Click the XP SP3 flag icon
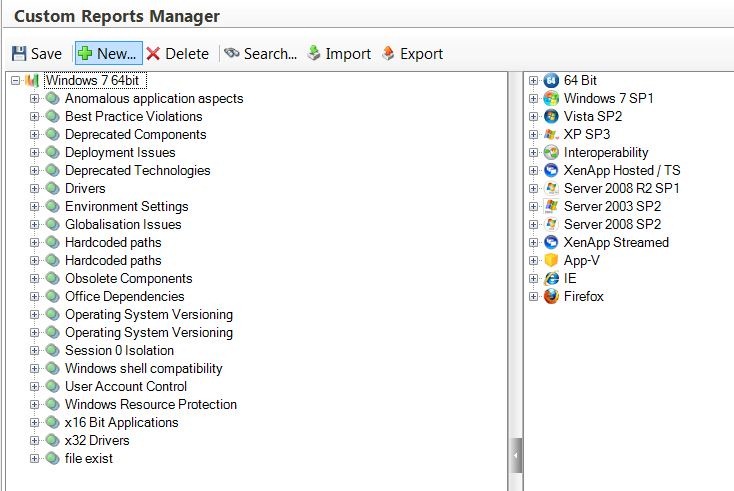The height and width of the screenshot is (491, 734). coord(551,134)
